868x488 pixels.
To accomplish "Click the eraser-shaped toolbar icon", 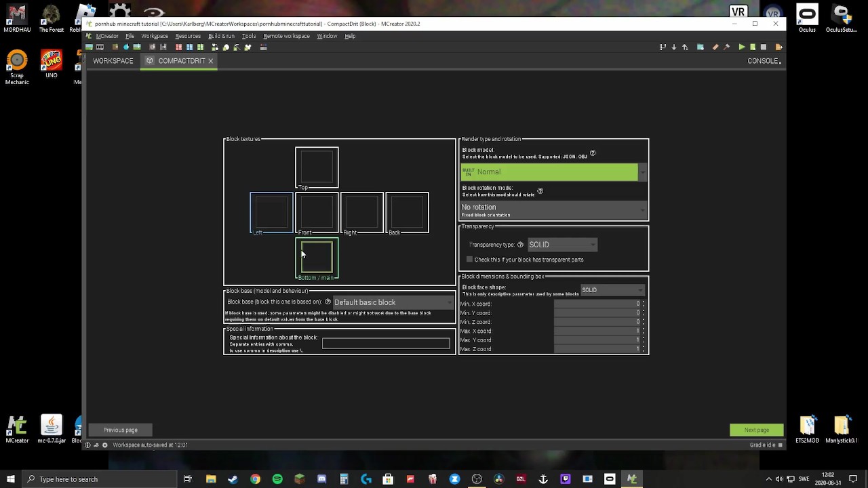I will 715,47.
